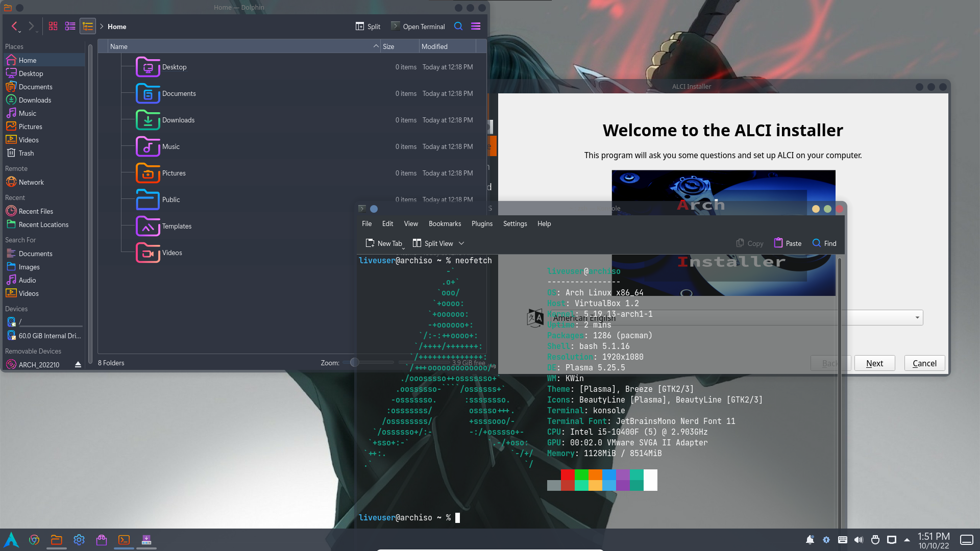Go back in Dolphin navigation history
This screenshot has width=980, height=551.
(x=15, y=27)
